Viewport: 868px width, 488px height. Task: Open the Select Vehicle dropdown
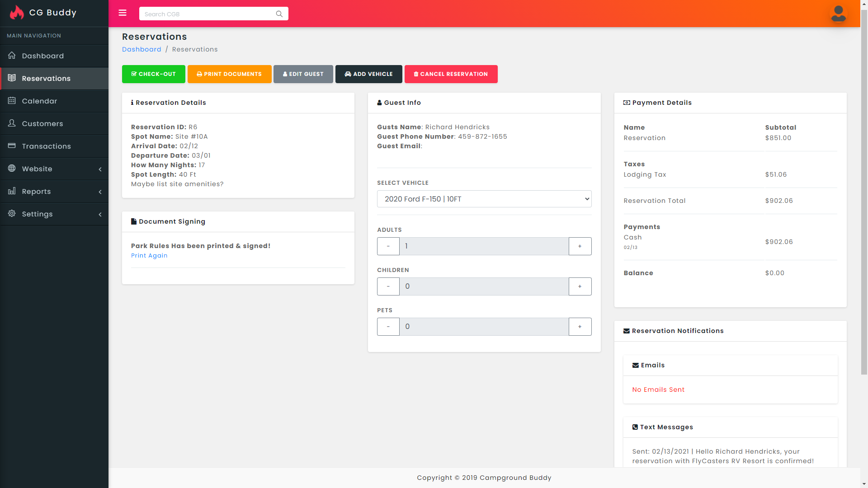click(484, 199)
